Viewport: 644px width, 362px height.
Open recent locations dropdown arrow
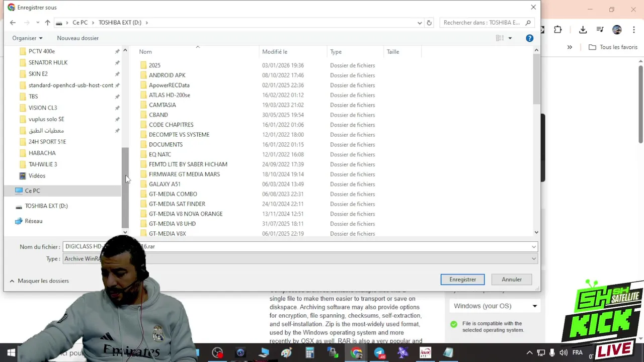coord(37,23)
